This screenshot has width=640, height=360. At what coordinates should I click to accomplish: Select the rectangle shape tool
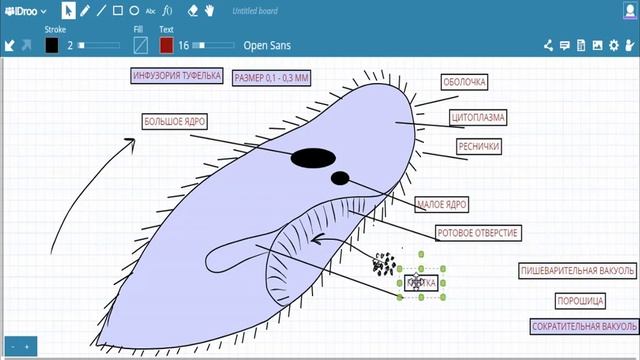click(118, 11)
